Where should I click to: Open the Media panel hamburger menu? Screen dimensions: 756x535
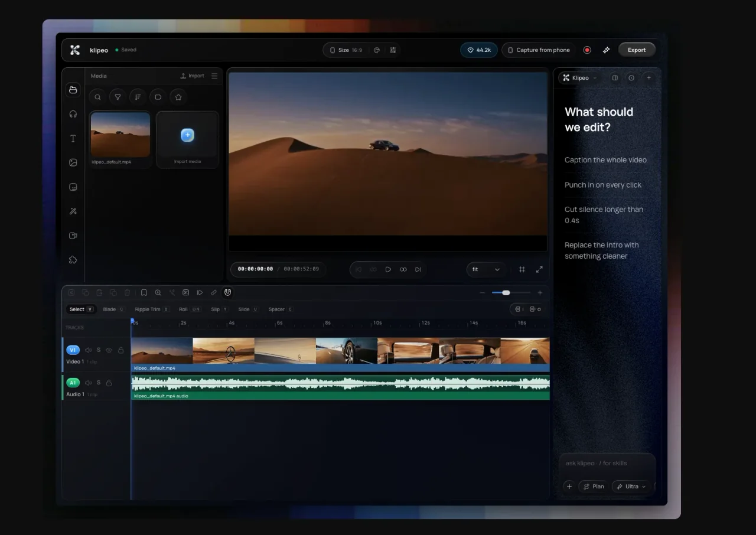[x=214, y=76]
